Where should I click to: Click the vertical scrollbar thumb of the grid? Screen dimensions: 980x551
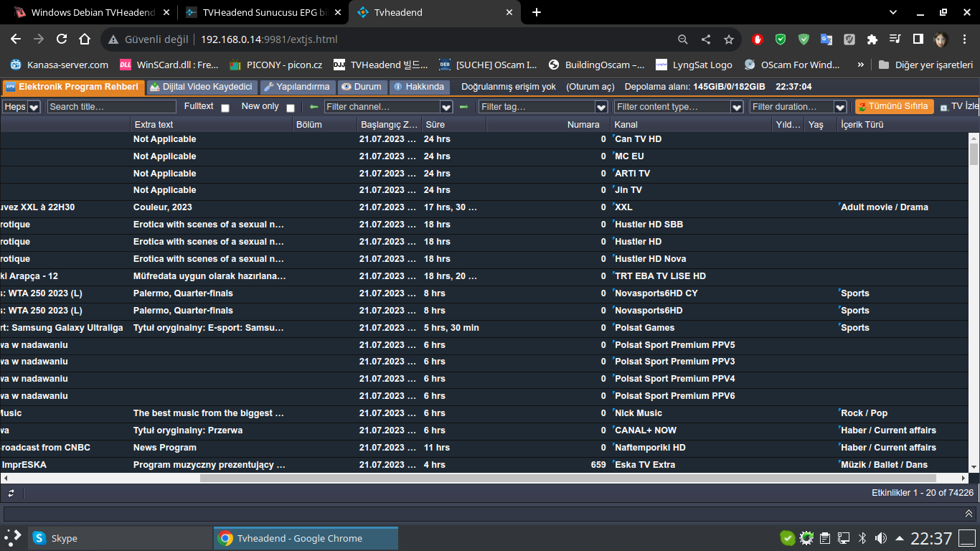pyautogui.click(x=974, y=154)
